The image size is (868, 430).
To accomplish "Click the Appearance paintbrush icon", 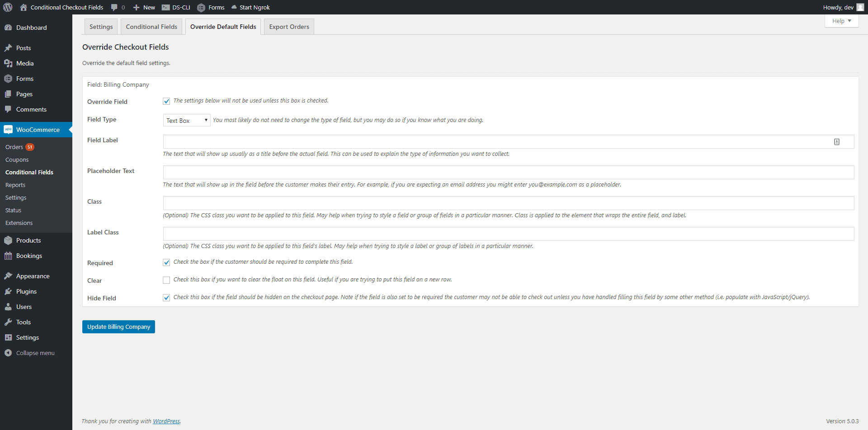I will [8, 276].
